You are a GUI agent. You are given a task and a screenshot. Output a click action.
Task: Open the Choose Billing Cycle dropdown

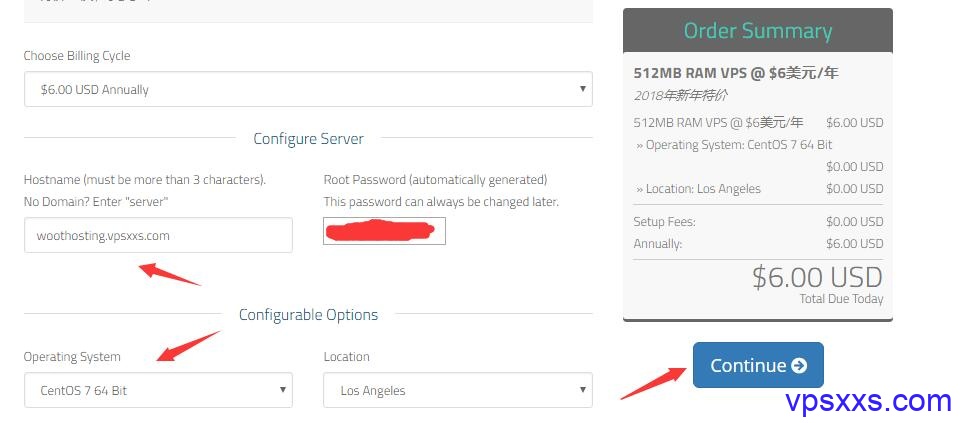(308, 90)
